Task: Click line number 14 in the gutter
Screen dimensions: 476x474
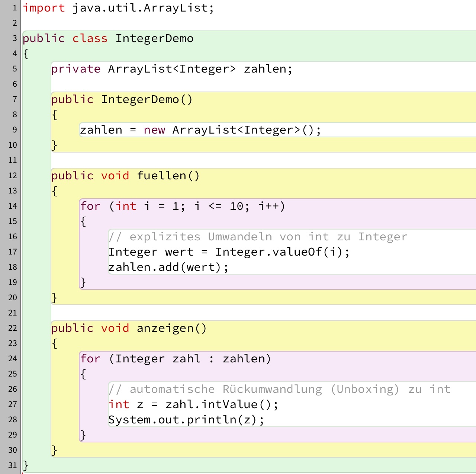Action: [x=13, y=206]
